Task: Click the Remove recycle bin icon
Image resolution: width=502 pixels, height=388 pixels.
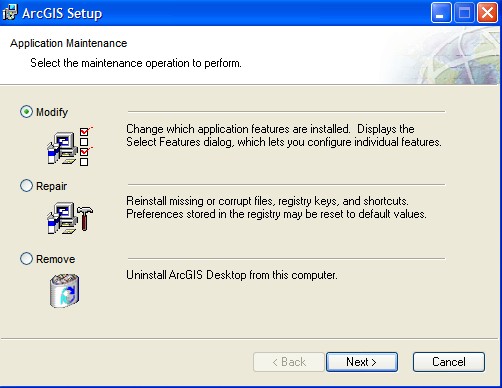Action: pos(65,290)
